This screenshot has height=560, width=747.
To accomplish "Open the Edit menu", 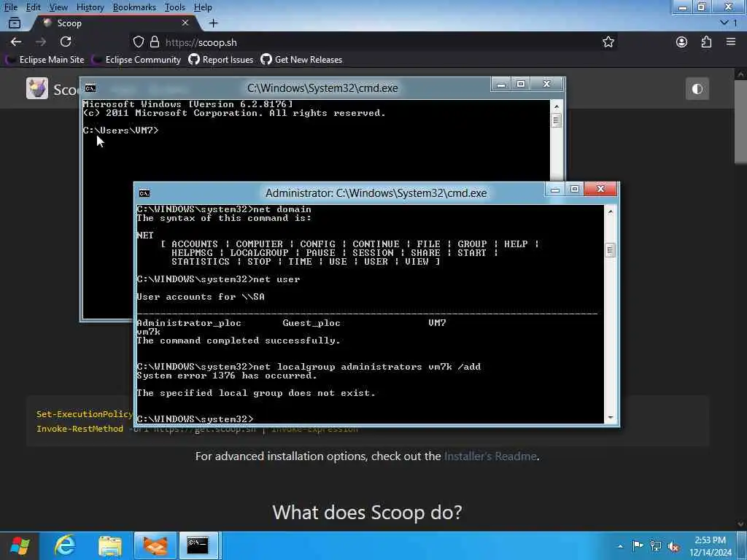I will click(33, 7).
